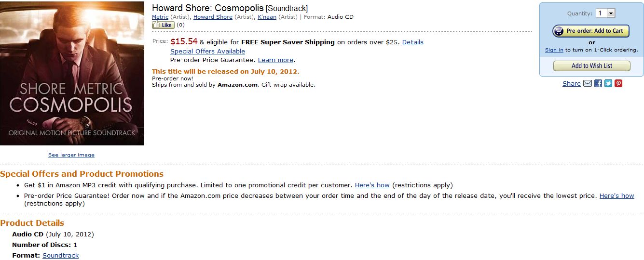This screenshot has height=260, width=644.
Task: Learn more about Pre-order Price Guarantee
Action: tap(275, 60)
